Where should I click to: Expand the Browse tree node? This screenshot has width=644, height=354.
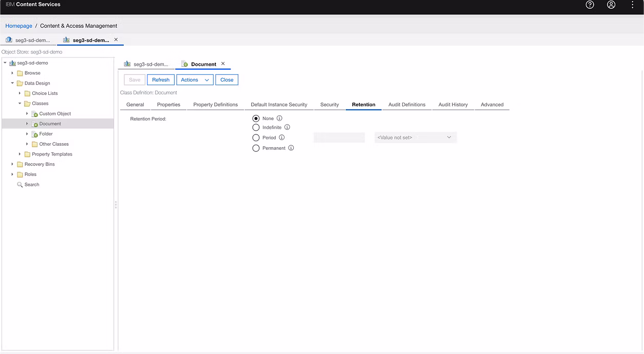[12, 73]
